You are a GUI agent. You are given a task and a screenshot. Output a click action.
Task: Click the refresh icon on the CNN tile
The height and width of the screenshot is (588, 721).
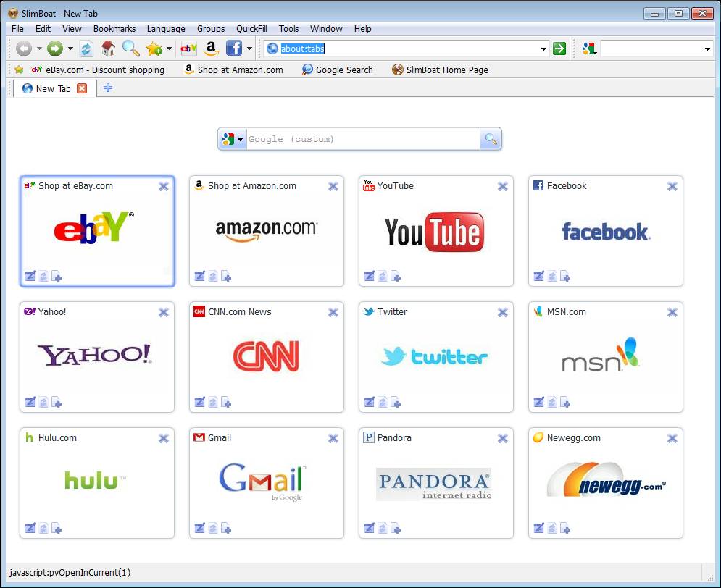(x=213, y=403)
